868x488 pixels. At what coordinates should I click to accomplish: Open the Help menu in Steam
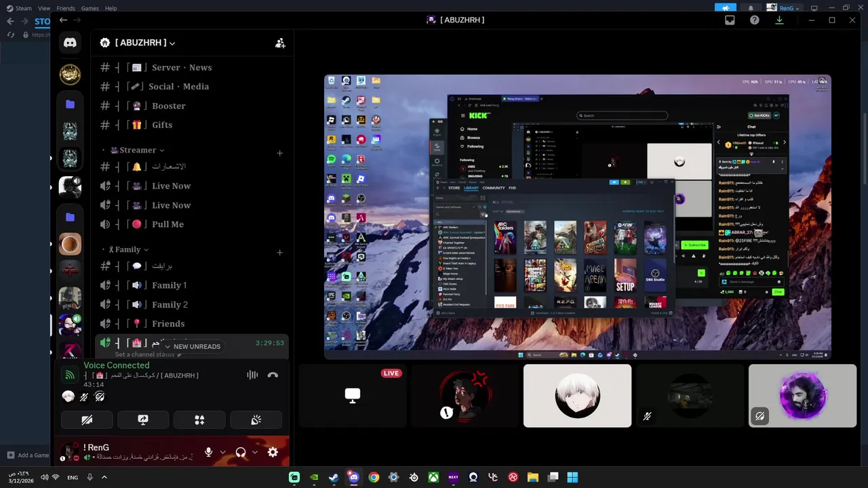click(x=111, y=8)
